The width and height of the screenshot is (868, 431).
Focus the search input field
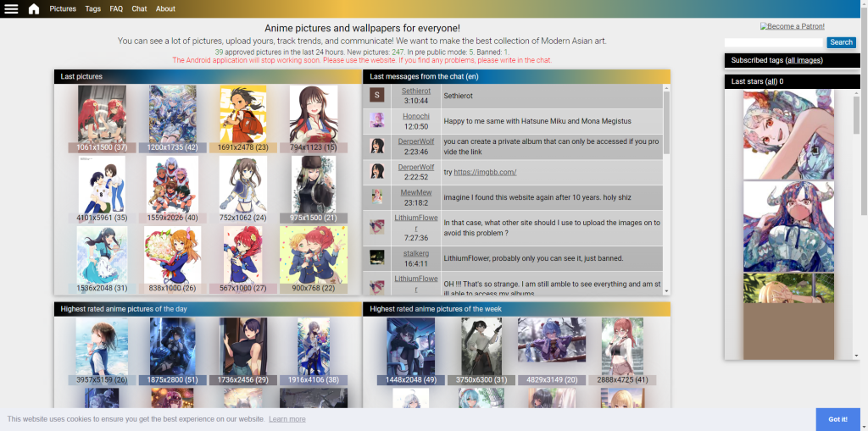(x=775, y=42)
